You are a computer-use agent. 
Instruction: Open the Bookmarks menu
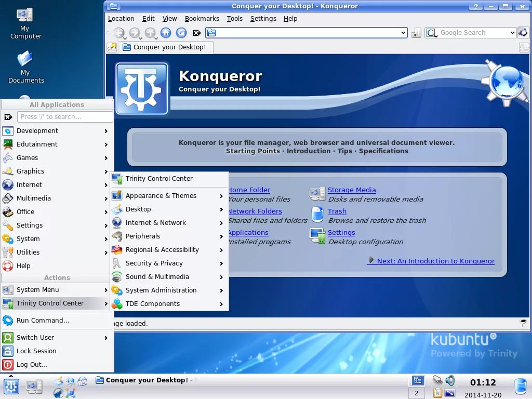(x=202, y=18)
